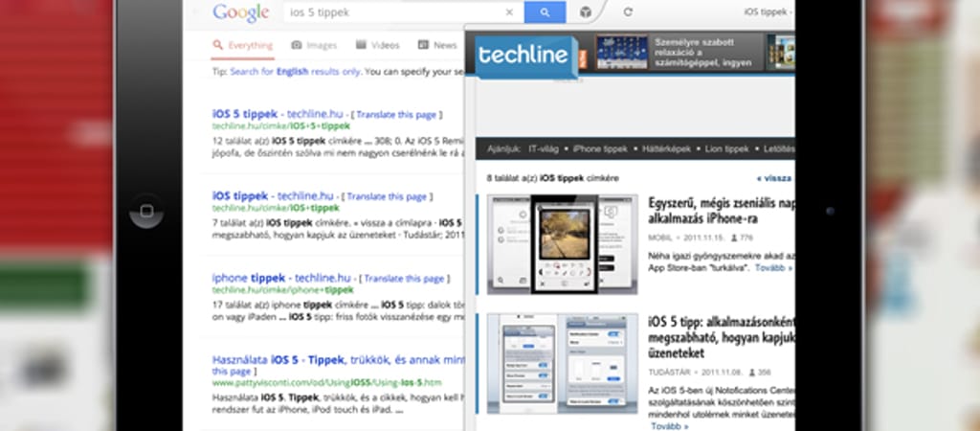Click the blue Google search button
Image resolution: width=980 pixels, height=431 pixels.
546,12
